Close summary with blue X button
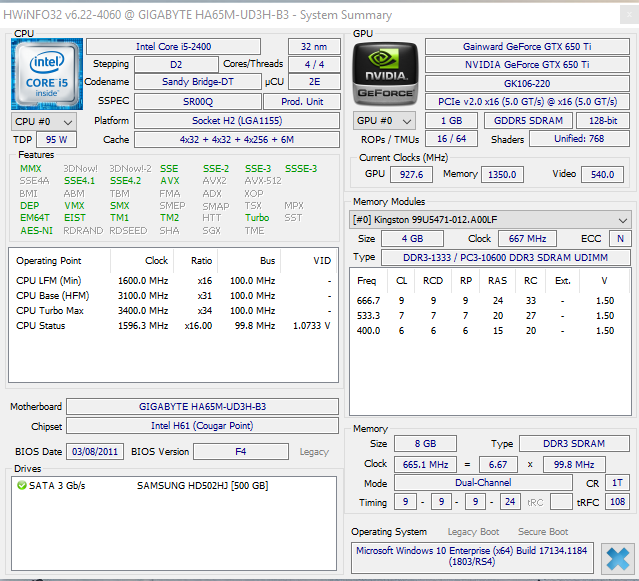This screenshot has height=581, width=639. [617, 559]
